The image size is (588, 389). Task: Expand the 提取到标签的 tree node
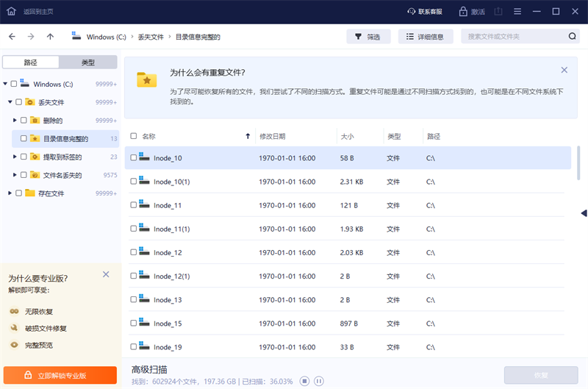[15, 157]
